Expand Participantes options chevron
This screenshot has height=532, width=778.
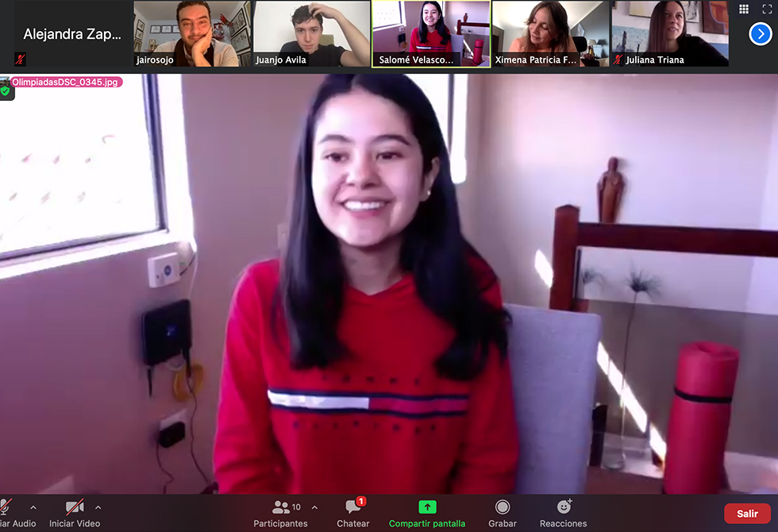coord(314,507)
